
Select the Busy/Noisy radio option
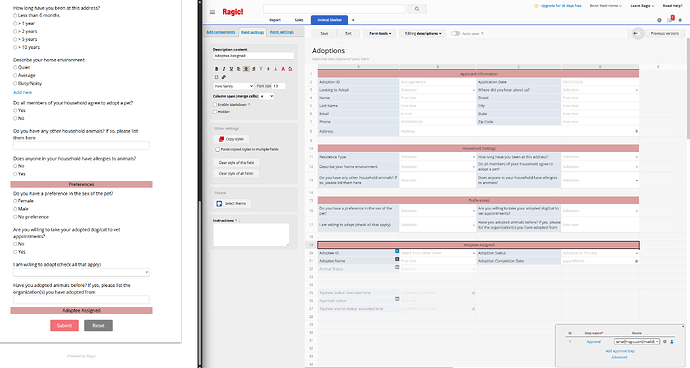[x=15, y=83]
